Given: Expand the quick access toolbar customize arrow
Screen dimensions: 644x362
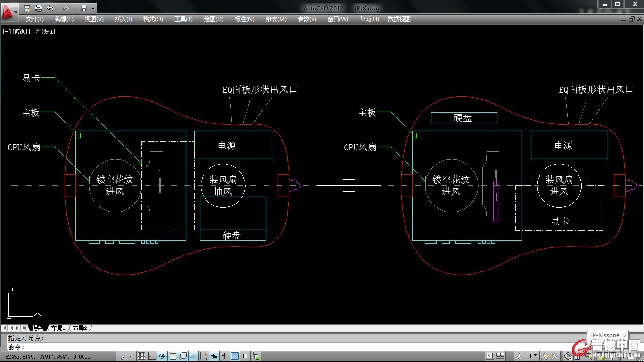Looking at the screenshot, I should pyautogui.click(x=93, y=8).
